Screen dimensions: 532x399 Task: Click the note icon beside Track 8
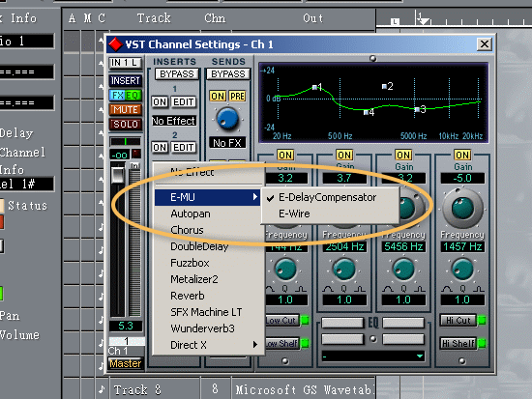tap(102, 389)
